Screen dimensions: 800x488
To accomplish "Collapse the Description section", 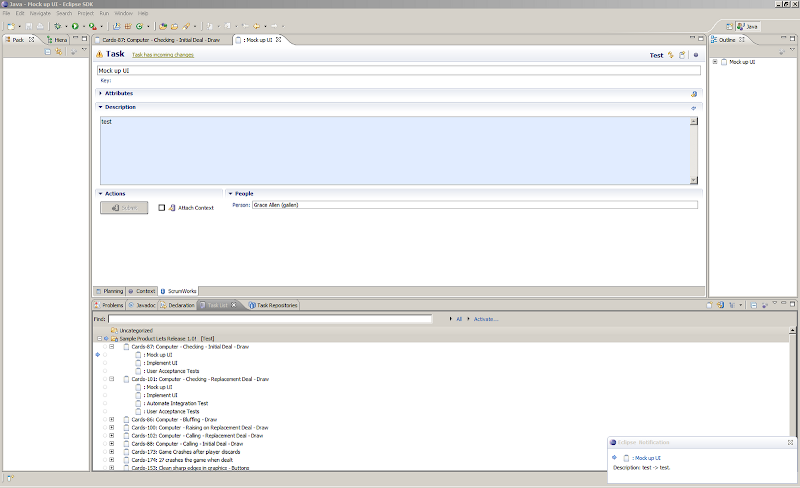I will point(100,107).
